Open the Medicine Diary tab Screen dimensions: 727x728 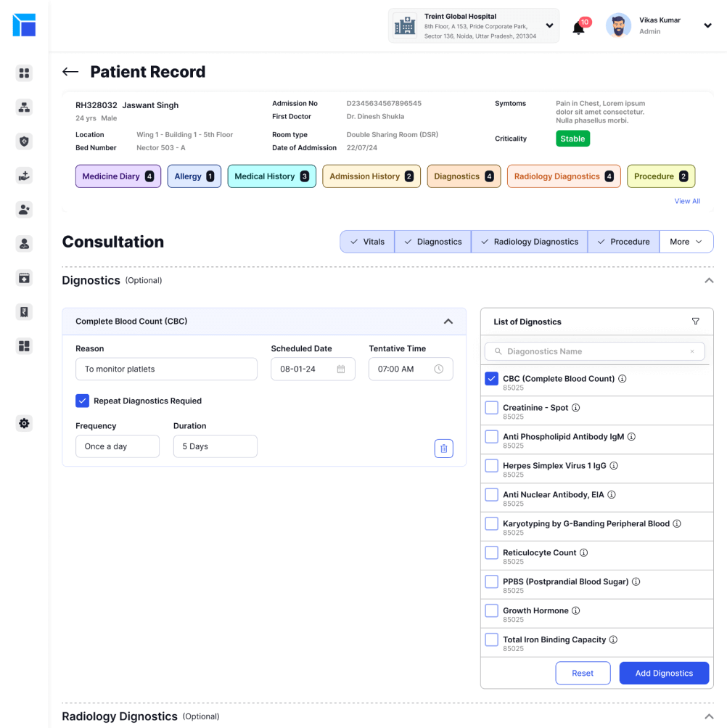click(118, 176)
